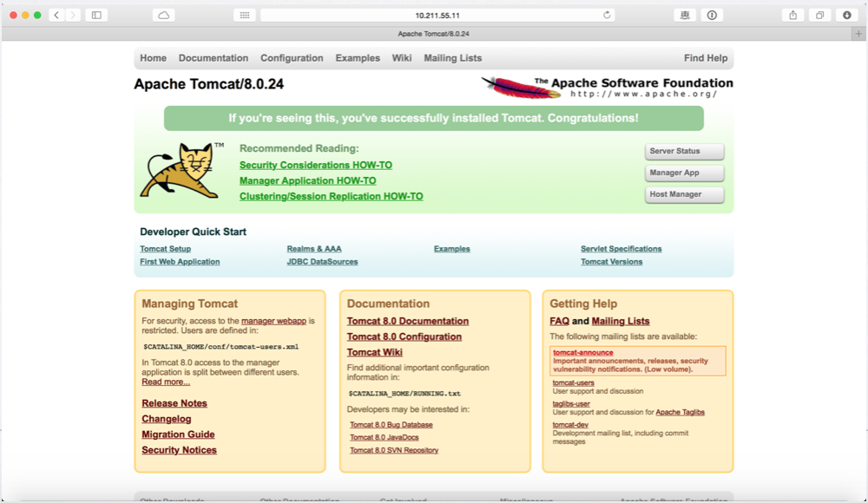Follow the tomcat-announce mailing list link
868x503 pixels.
[x=582, y=353]
